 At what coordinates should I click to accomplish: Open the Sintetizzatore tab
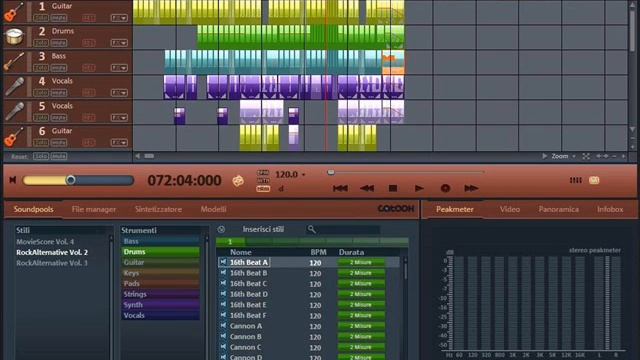click(158, 209)
